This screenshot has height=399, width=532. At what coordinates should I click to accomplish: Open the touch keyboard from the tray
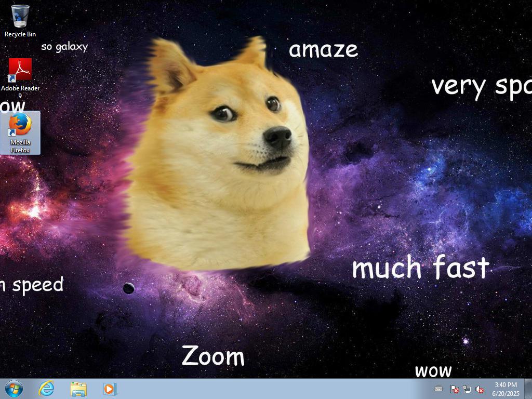[438, 389]
